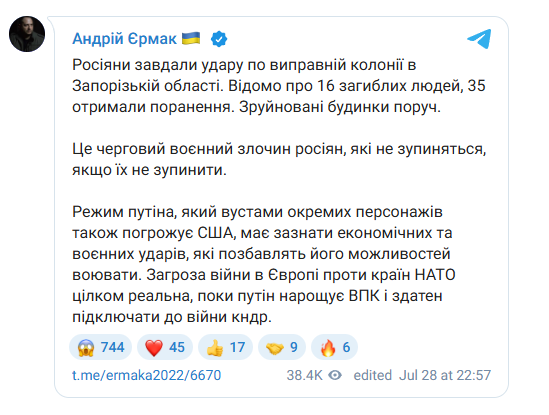Click the fire reaction with 6

[x=334, y=347]
